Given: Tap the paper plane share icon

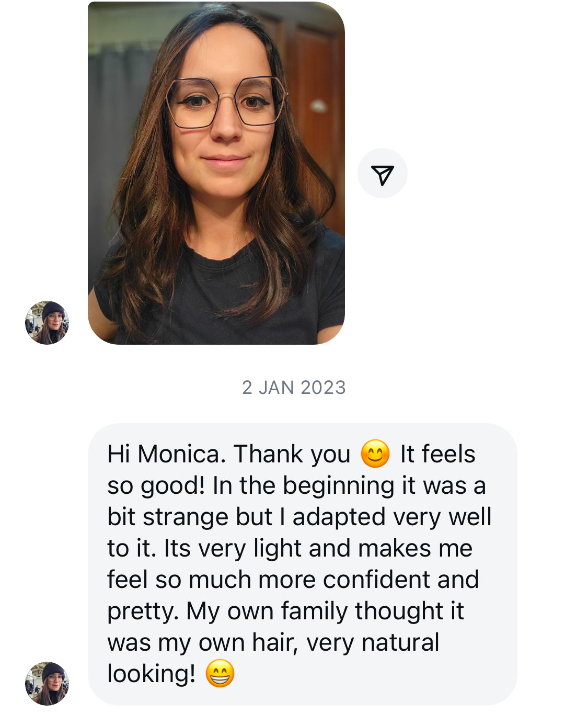Looking at the screenshot, I should click(382, 174).
